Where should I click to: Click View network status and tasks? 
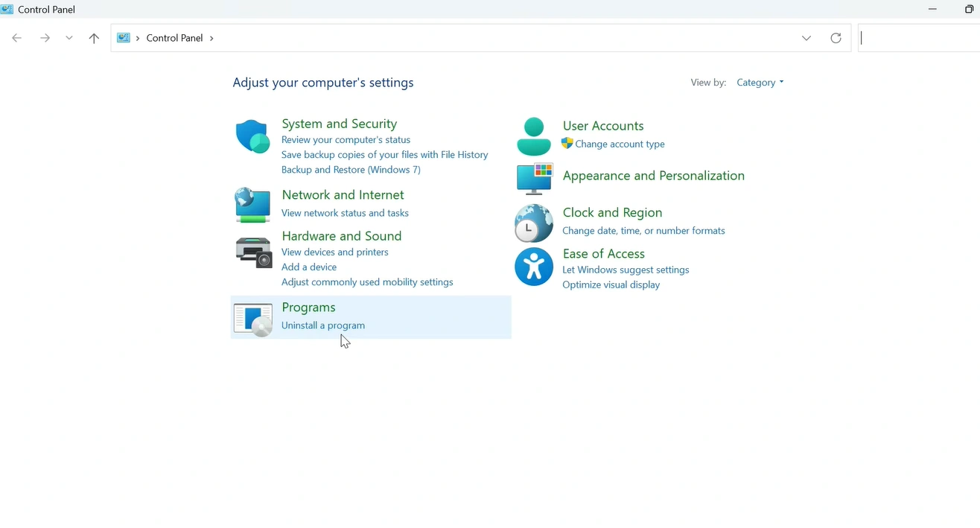click(345, 213)
